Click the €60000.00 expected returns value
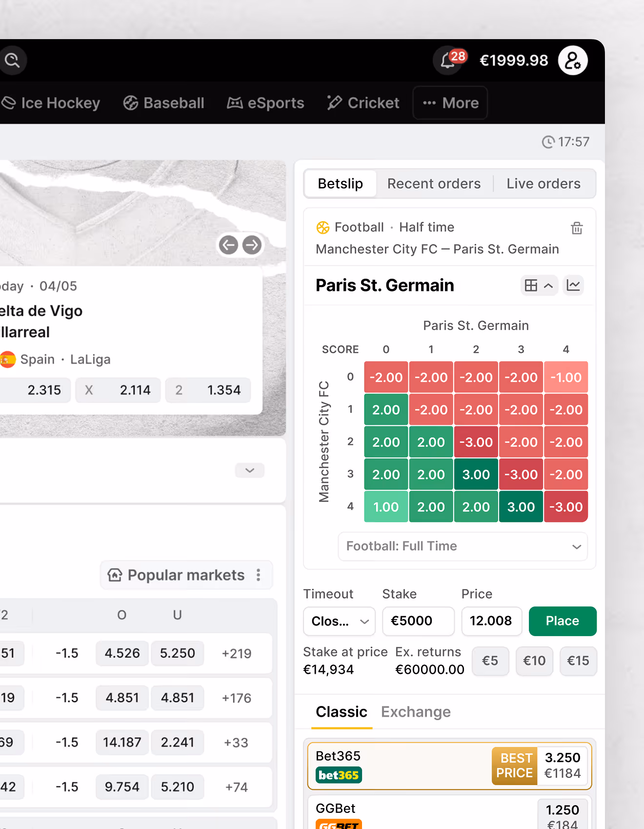Viewport: 644px width, 829px height. point(430,670)
